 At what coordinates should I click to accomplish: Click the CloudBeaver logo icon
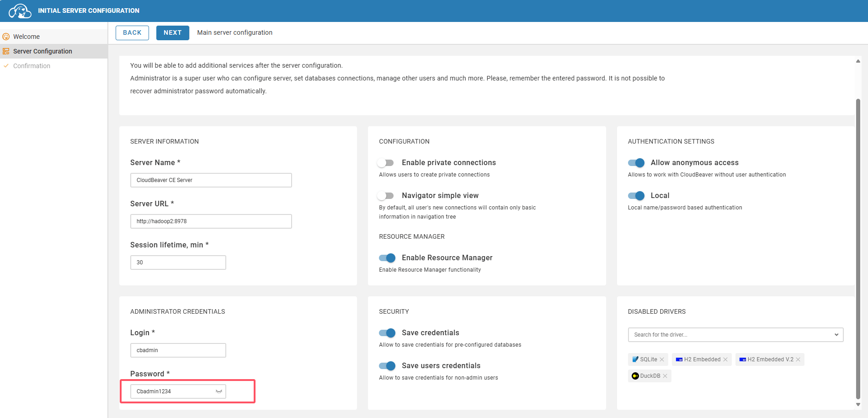pos(20,11)
